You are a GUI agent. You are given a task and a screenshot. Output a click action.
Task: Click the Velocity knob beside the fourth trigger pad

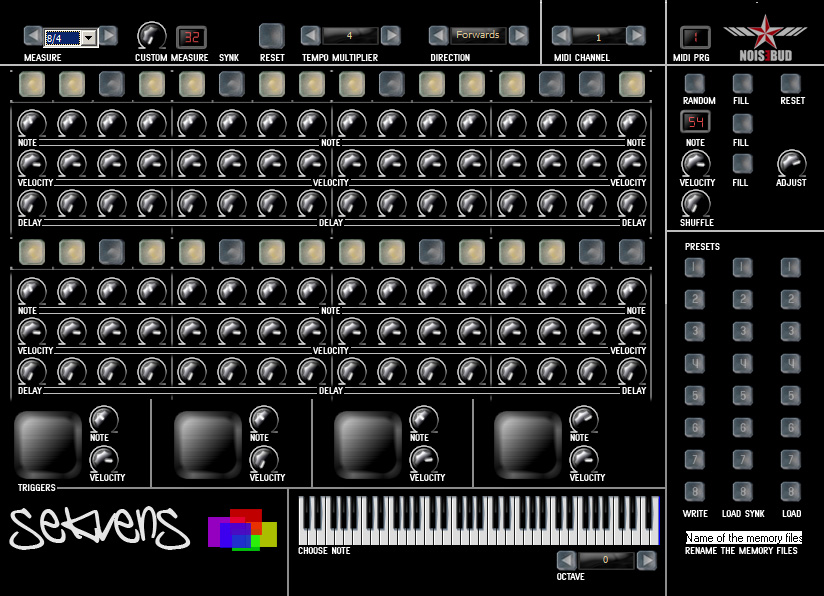click(x=584, y=459)
